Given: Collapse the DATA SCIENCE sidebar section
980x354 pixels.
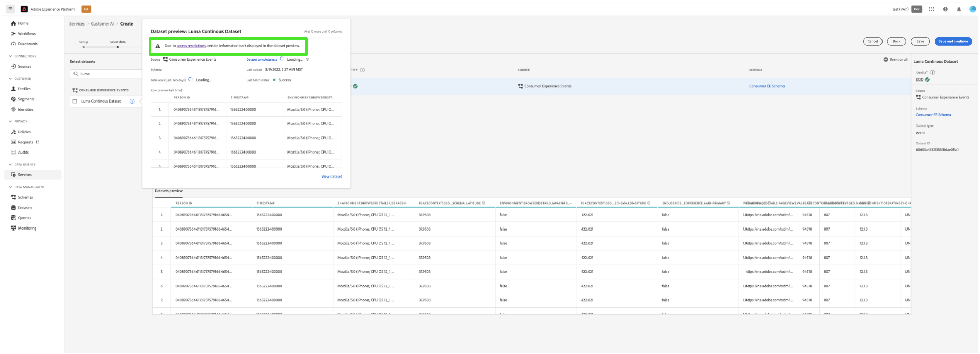Looking at the screenshot, I should 10,164.
